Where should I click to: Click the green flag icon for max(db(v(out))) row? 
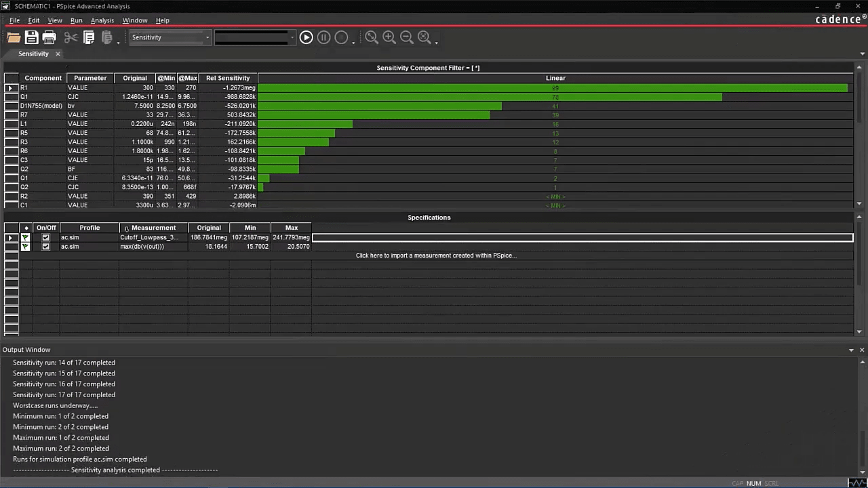[26, 247]
